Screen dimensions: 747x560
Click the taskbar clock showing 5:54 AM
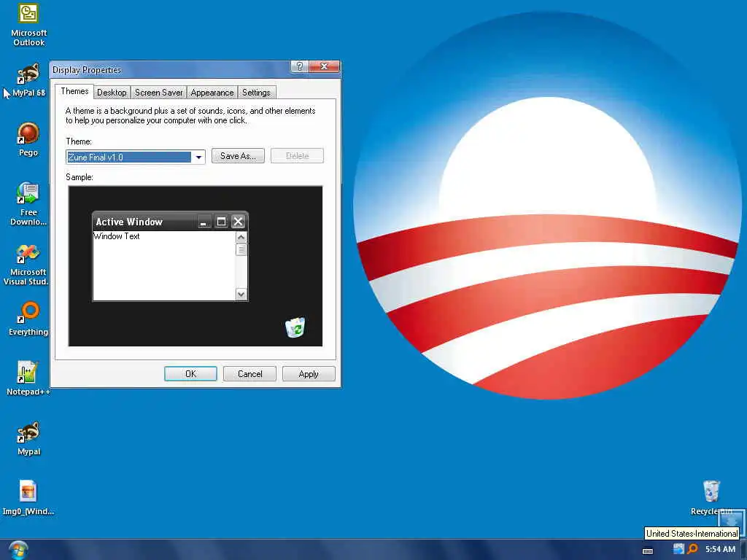[x=720, y=549]
